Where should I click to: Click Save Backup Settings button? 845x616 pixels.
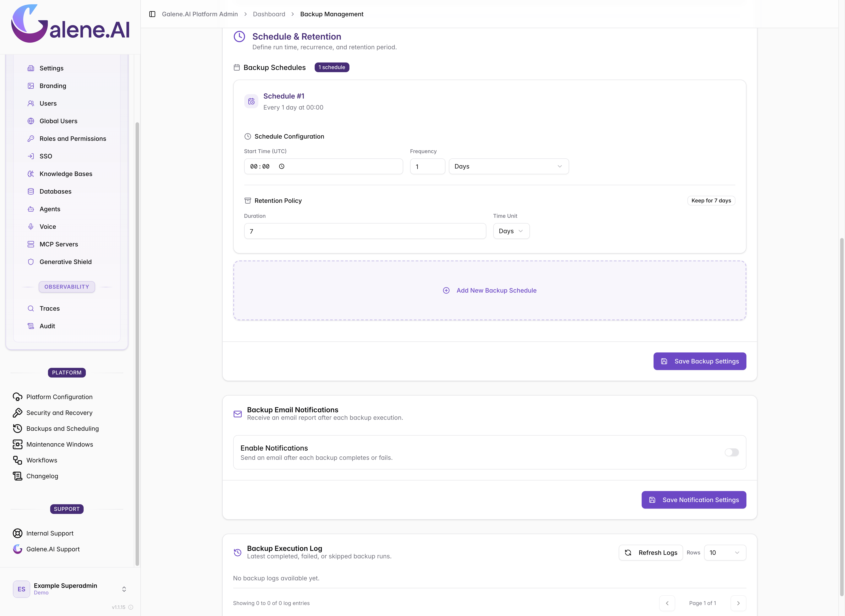click(x=700, y=361)
